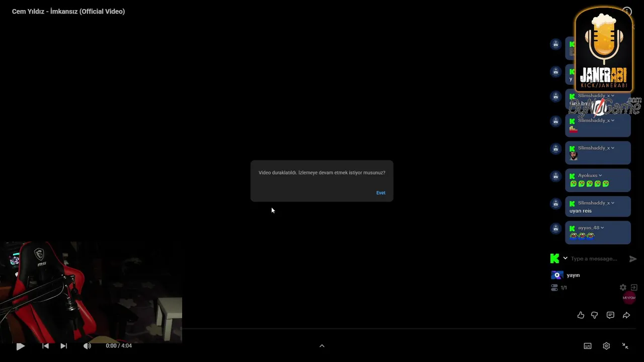
Task: Send the chat message with the arrow icon
Action: [633, 259]
